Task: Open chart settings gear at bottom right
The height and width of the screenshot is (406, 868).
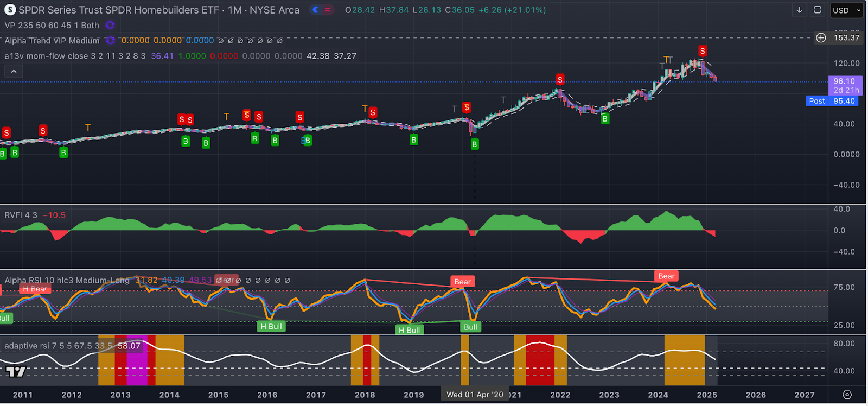Action: [x=847, y=395]
